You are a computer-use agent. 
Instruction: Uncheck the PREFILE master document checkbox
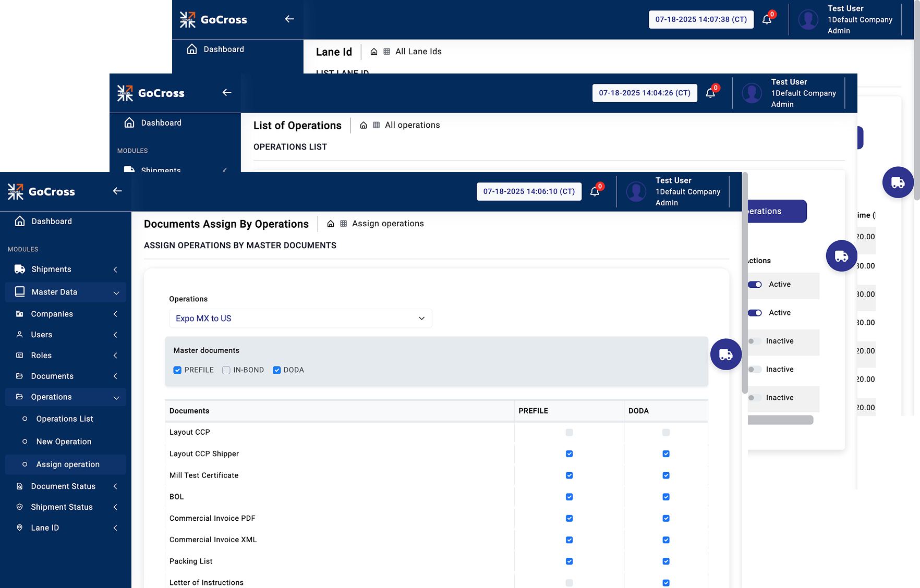(x=177, y=370)
